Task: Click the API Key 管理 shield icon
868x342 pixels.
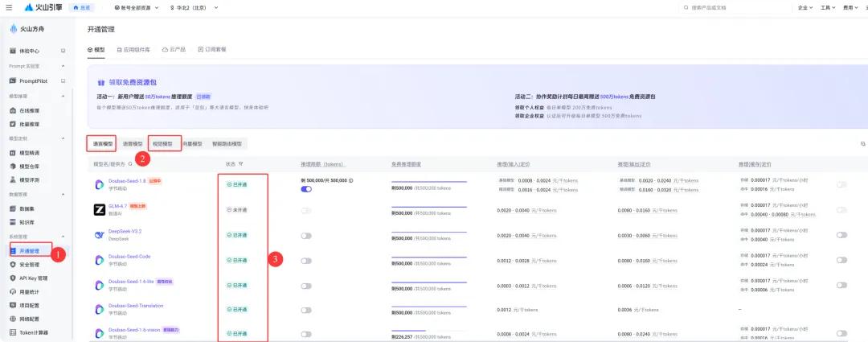Action: click(13, 278)
